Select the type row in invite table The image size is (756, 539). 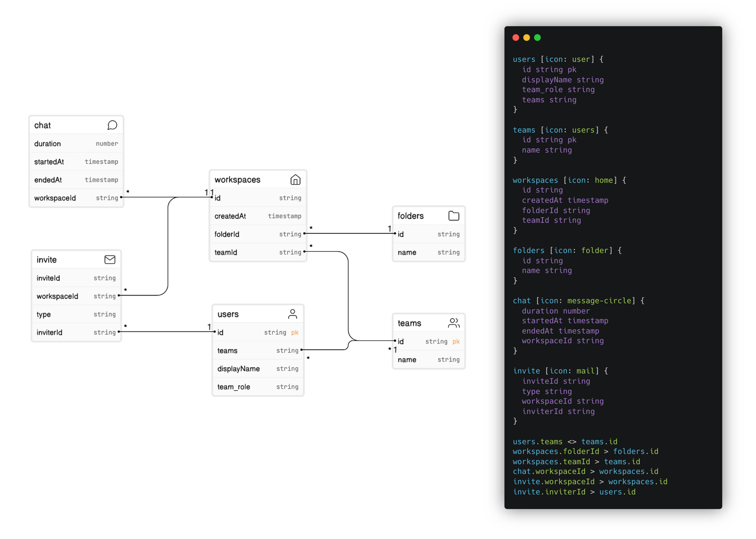click(76, 314)
